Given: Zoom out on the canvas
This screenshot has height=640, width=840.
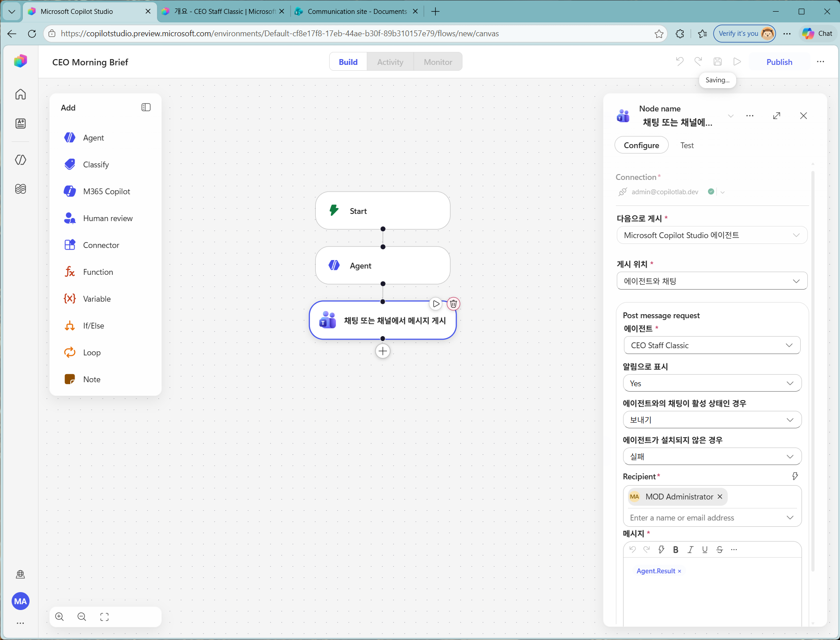Looking at the screenshot, I should (x=82, y=617).
